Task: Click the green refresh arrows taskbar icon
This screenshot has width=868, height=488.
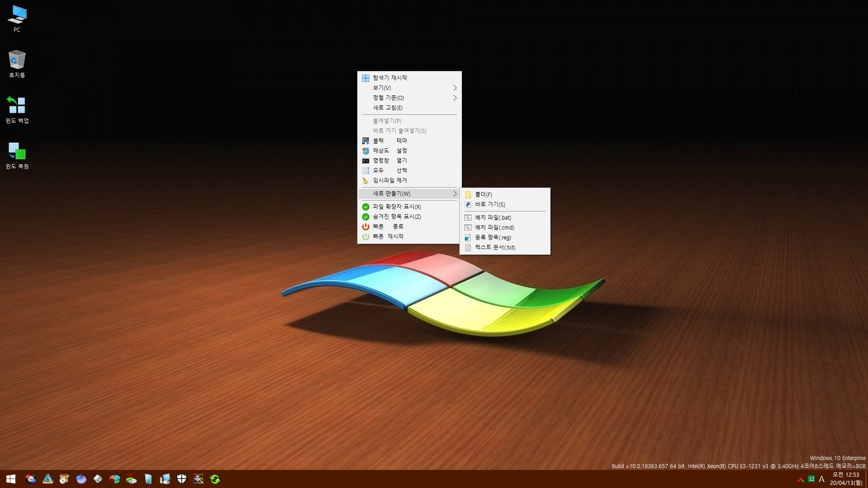Action: coord(215,479)
